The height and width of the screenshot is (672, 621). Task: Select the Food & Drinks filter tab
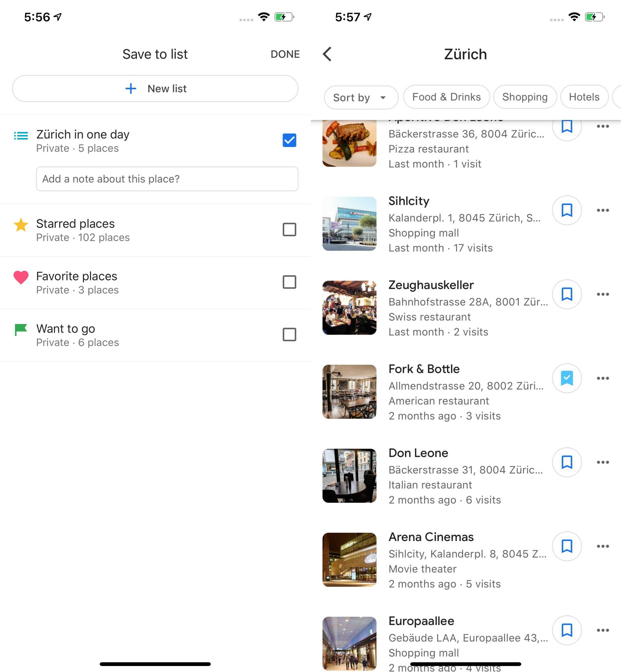point(445,97)
